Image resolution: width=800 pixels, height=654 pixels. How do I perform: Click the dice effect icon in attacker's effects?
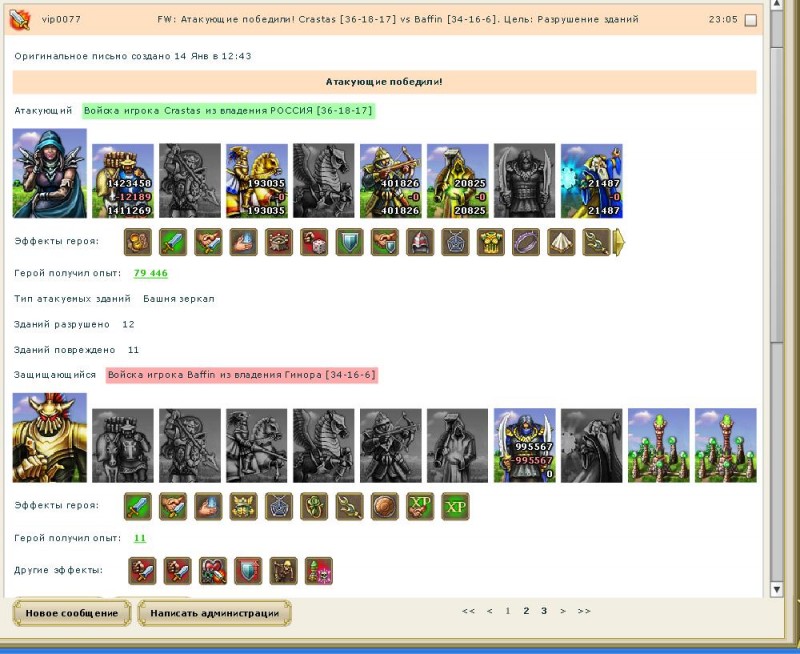[x=314, y=242]
